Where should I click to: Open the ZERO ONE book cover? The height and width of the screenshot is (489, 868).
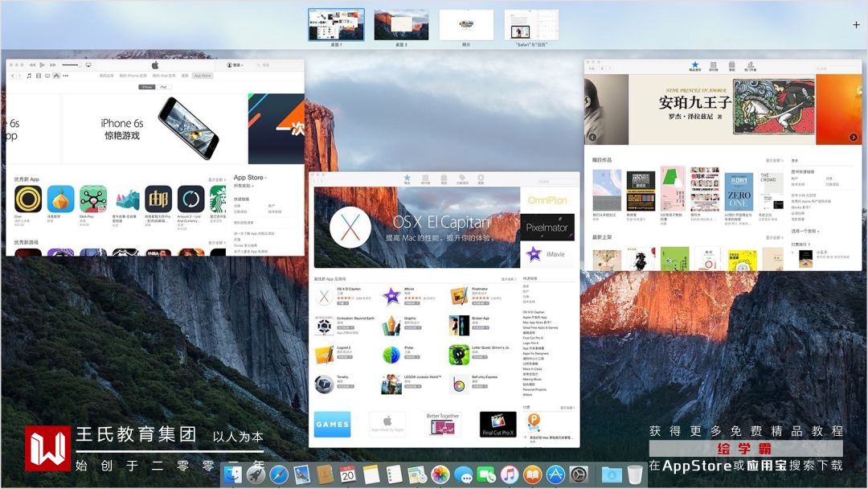point(739,191)
